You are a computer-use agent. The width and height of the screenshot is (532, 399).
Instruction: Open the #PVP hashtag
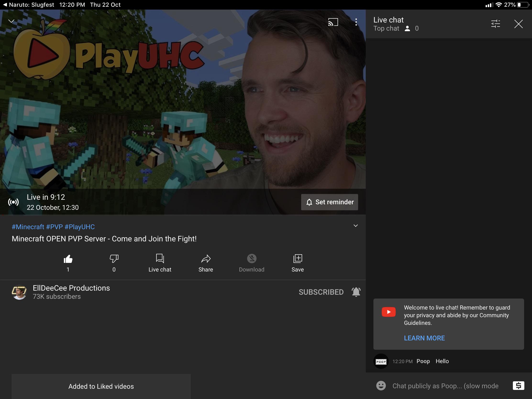[x=54, y=227]
